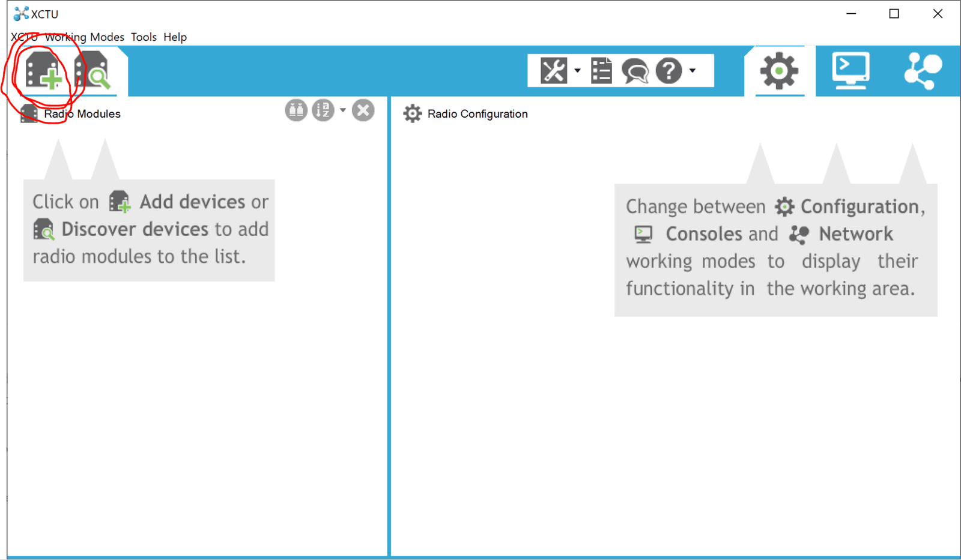This screenshot has height=560, width=961.
Task: Click the sort modules icon
Action: coord(323,110)
